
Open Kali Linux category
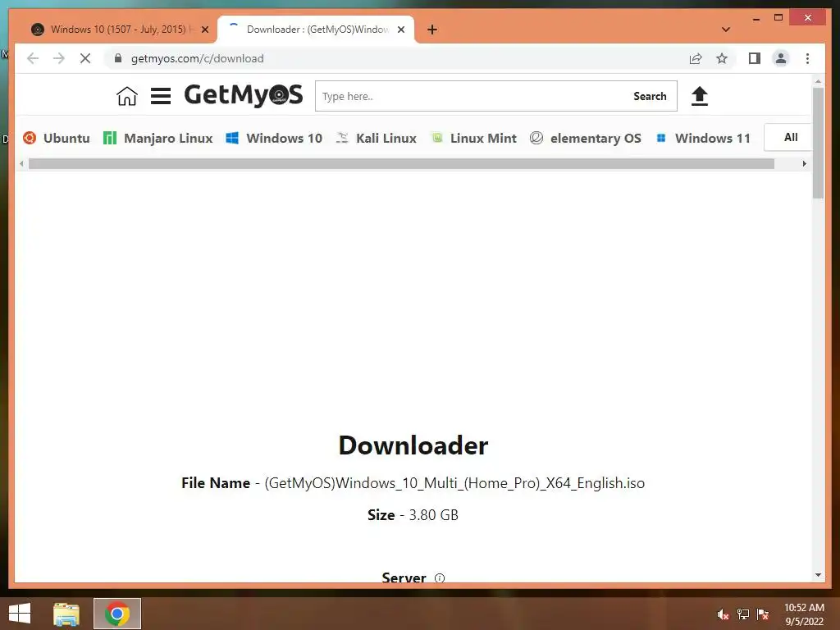click(x=386, y=138)
